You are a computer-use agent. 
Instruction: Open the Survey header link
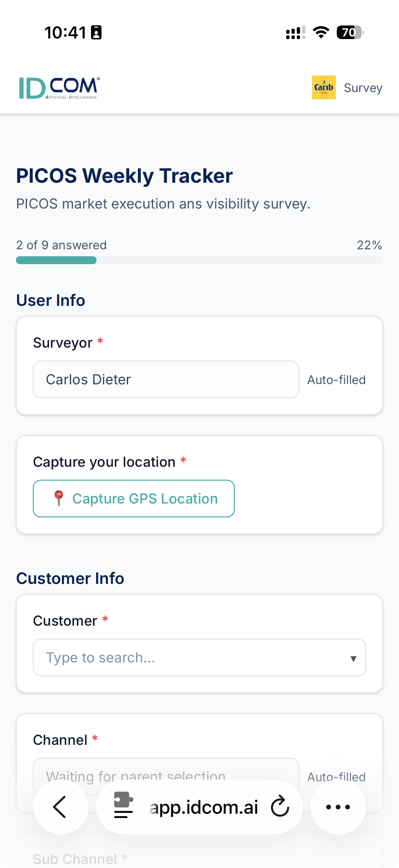pyautogui.click(x=363, y=88)
